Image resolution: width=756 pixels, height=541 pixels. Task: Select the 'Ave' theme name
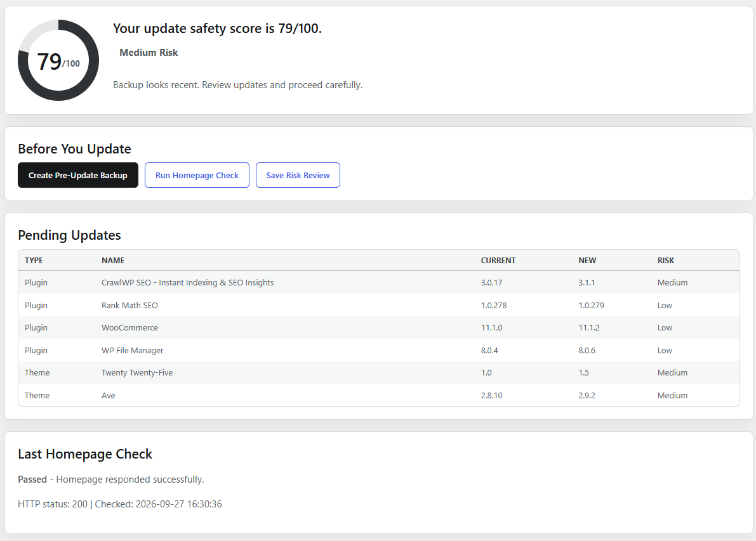109,395
